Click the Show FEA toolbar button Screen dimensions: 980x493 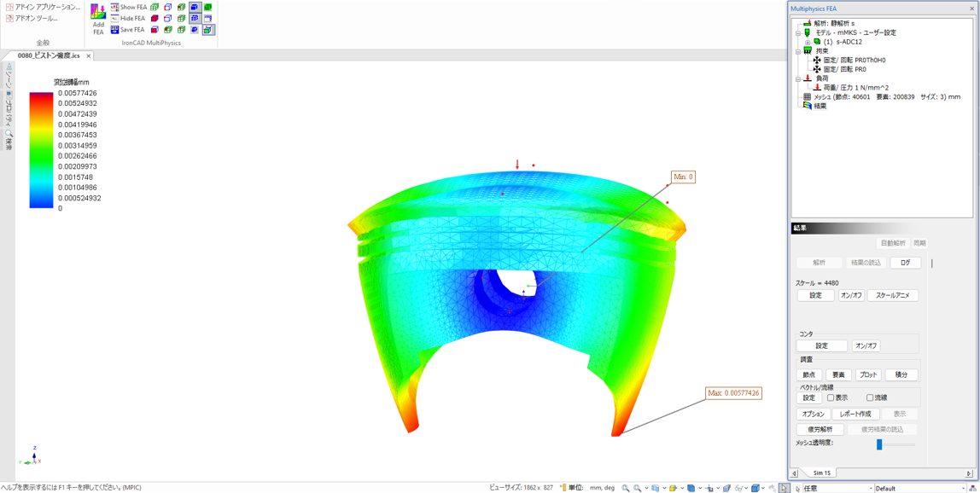click(129, 7)
